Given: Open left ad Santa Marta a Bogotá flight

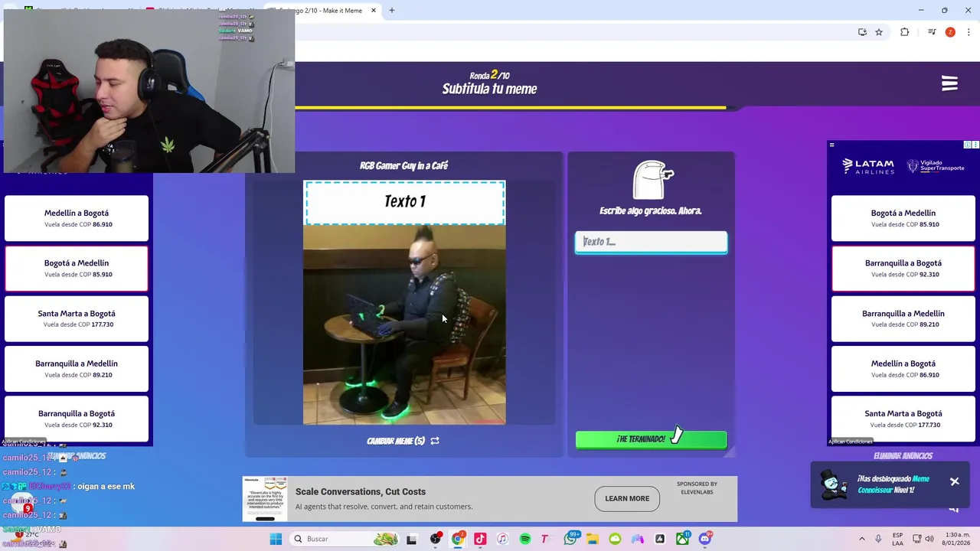Looking at the screenshot, I should click(77, 318).
